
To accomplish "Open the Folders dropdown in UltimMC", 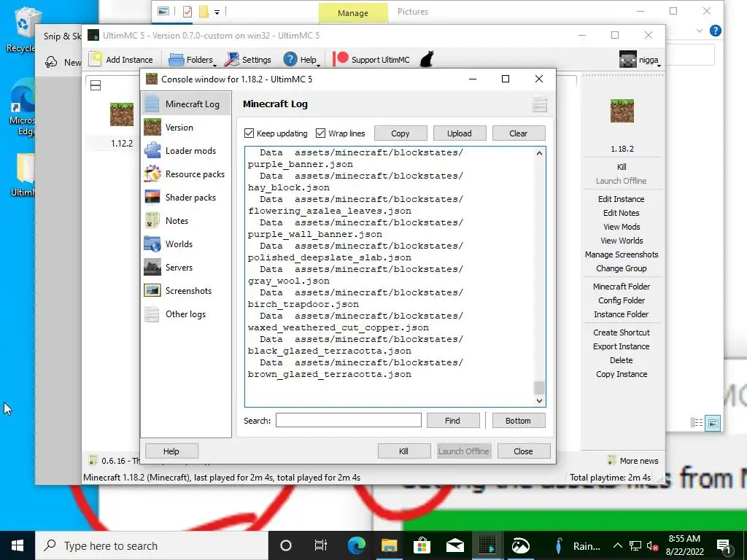I will click(193, 60).
